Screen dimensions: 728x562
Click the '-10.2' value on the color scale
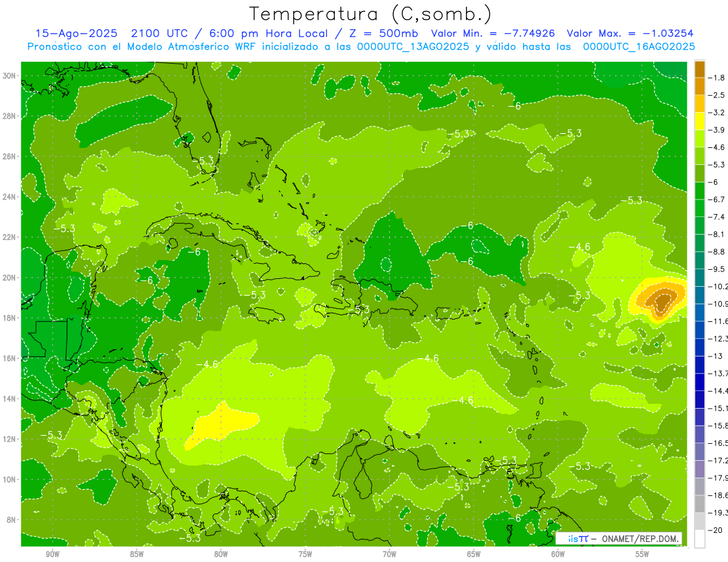(x=718, y=286)
